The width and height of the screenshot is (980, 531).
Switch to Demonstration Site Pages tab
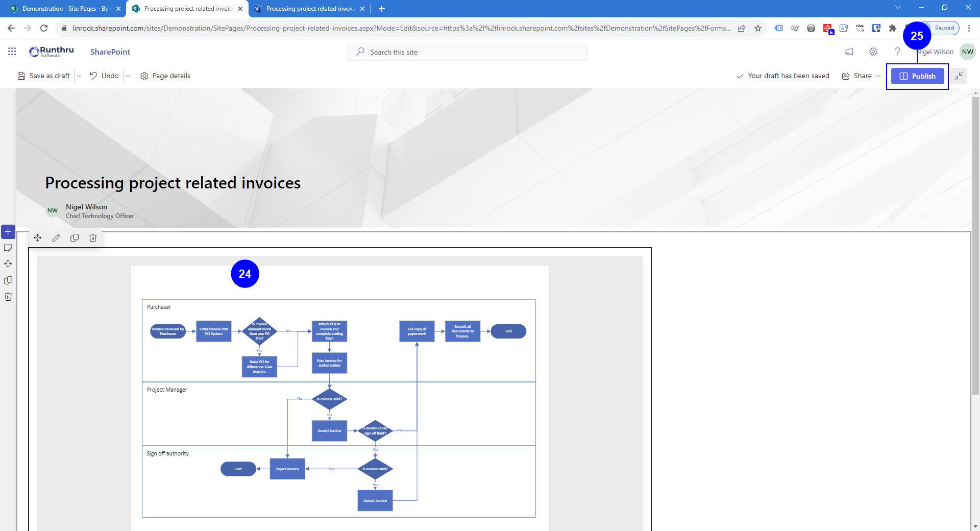(61, 9)
